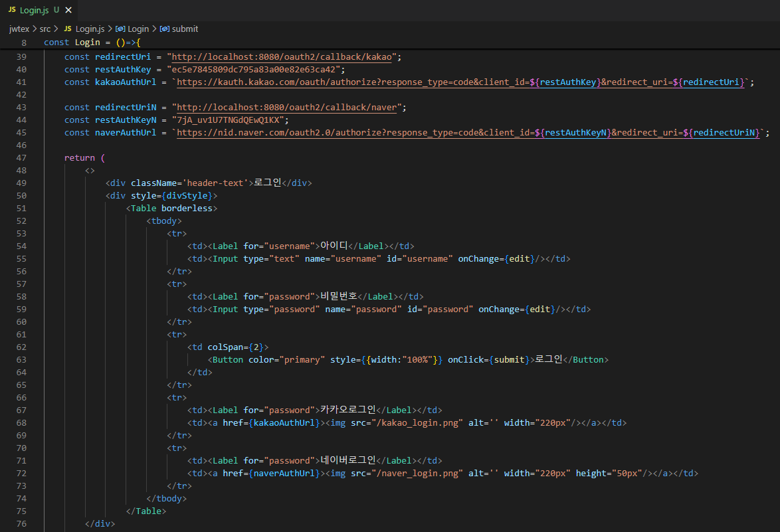Image resolution: width=780 pixels, height=532 pixels.
Task: Open Login symbol breadcrumb
Action: point(138,29)
